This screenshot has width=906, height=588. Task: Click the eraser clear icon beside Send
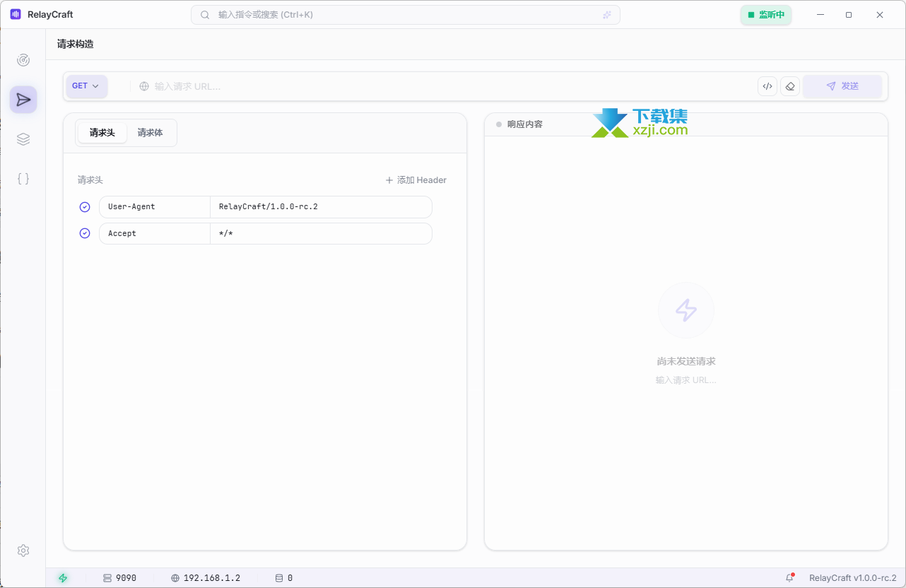point(790,86)
